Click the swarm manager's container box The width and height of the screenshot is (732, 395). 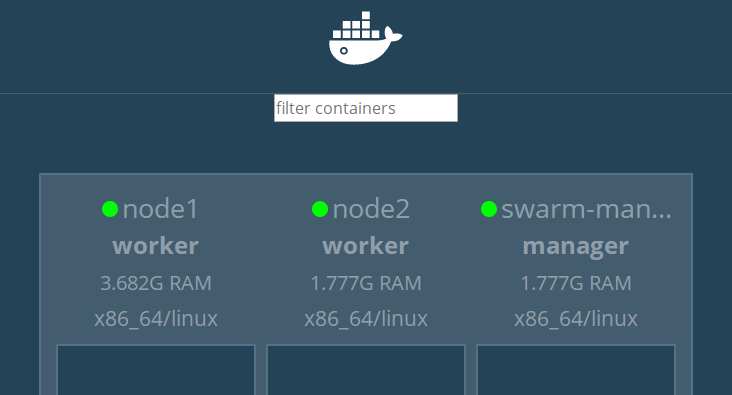click(576, 370)
